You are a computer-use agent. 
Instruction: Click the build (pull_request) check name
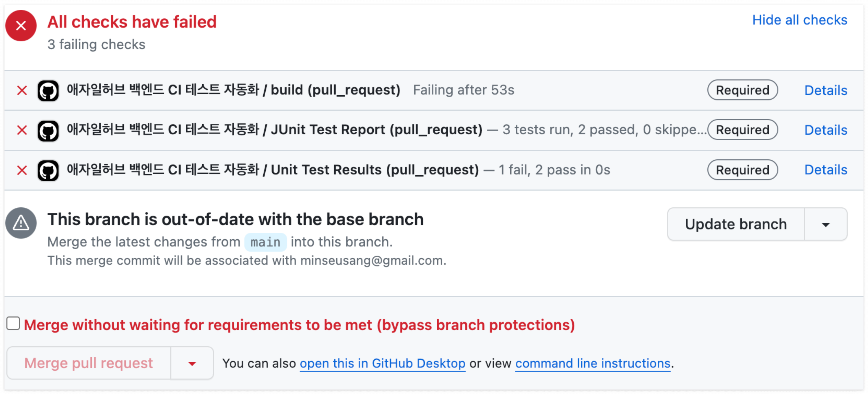point(233,90)
